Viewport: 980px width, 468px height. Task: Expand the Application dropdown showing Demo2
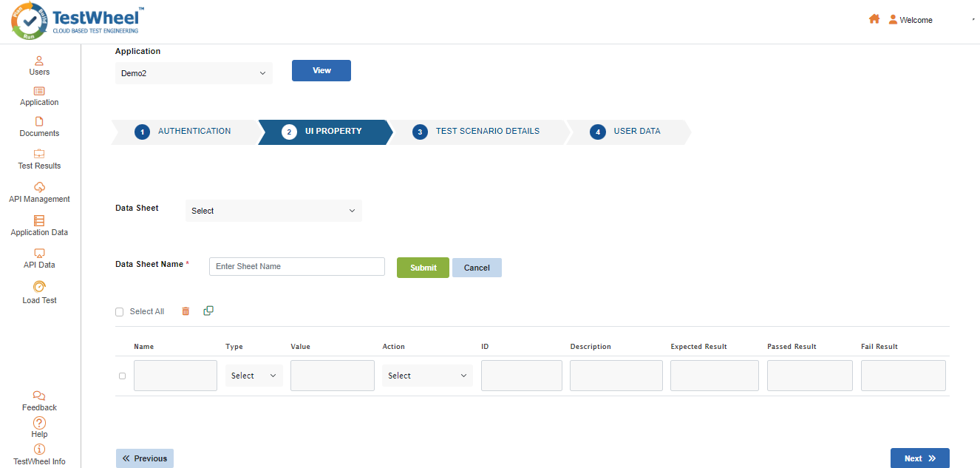(194, 73)
